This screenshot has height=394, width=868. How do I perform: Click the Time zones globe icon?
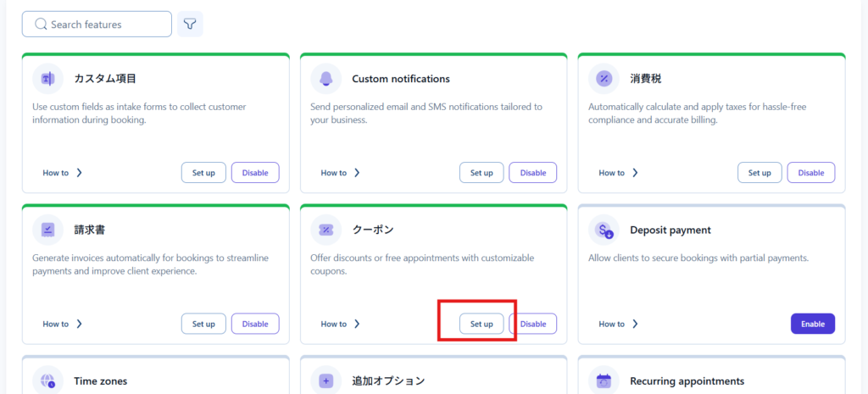point(47,381)
